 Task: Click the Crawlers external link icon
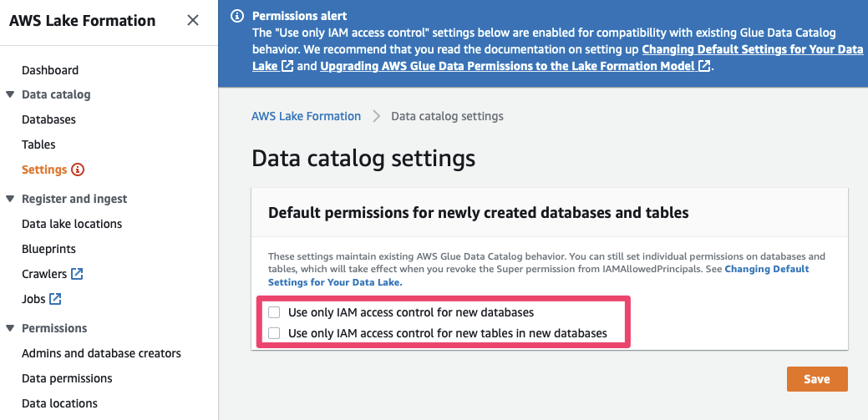[77, 274]
